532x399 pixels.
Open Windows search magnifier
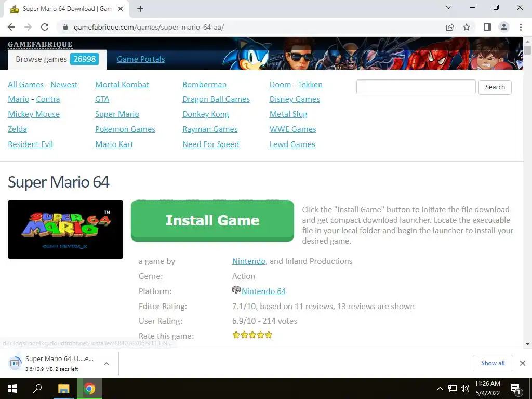pos(37,389)
